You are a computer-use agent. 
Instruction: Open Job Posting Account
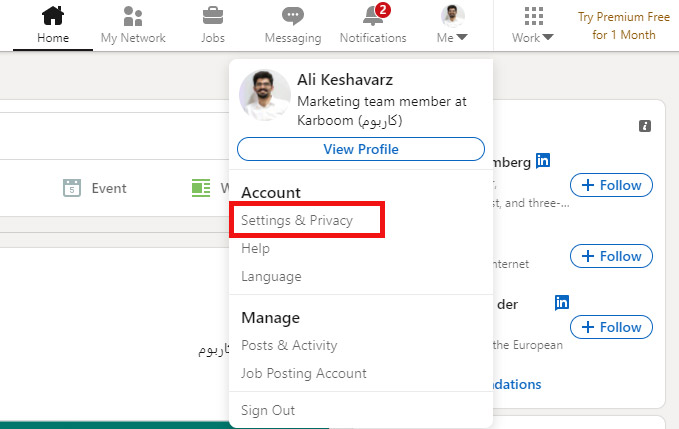[x=304, y=373]
